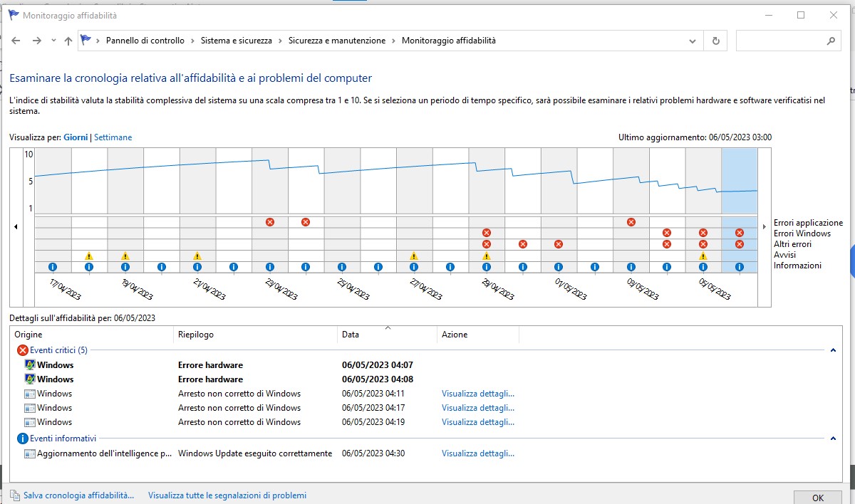
Task: Switch chart view to 'Settimane'
Action: tap(113, 137)
